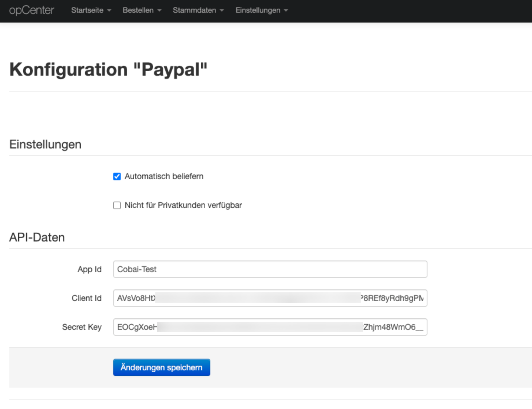Check Nicht für Privatkunden verfügbar checkbox
Viewport: 532px width, 409px height.
(x=117, y=205)
